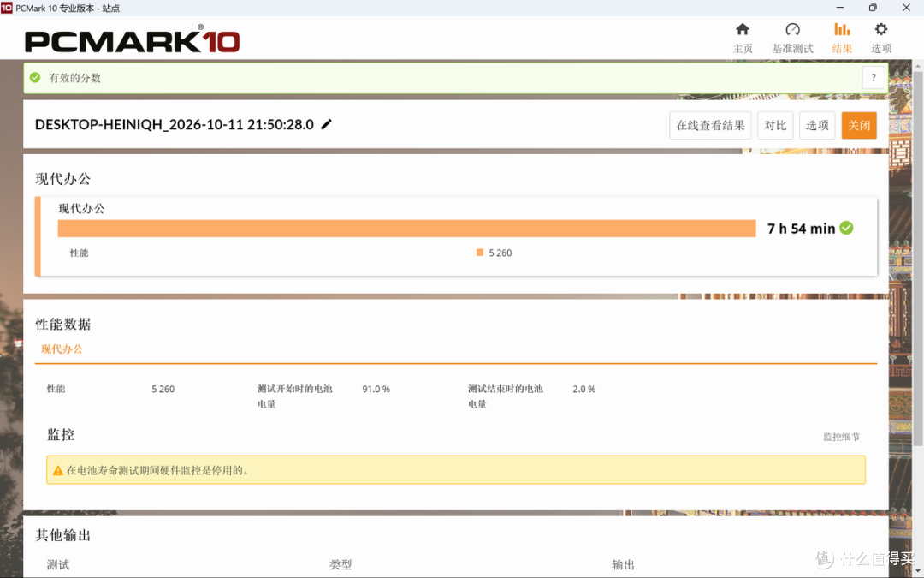This screenshot has height=578, width=924.
Task: Click the 输出 column header
Action: (x=623, y=564)
